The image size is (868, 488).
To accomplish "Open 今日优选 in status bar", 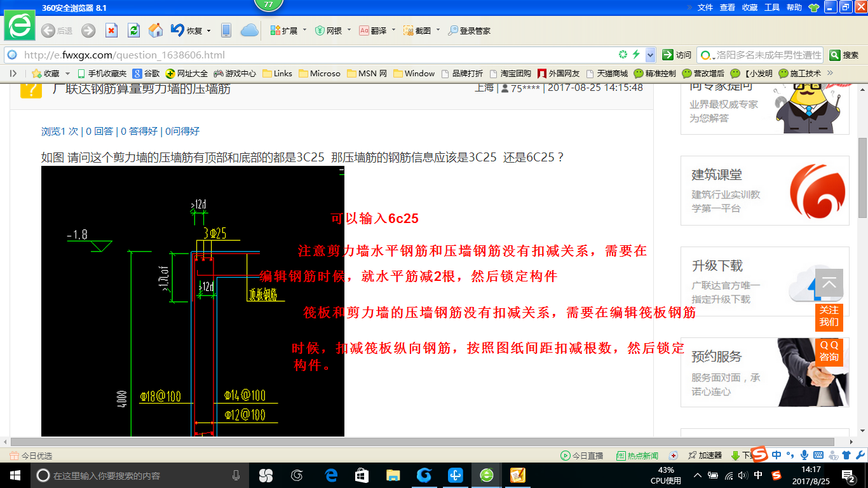I will click(x=31, y=456).
